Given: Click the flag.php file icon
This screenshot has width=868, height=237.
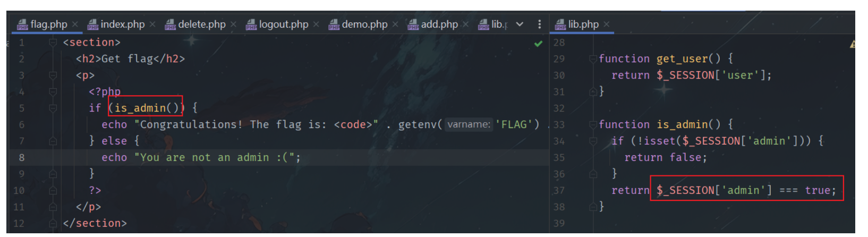Looking at the screenshot, I should click(x=22, y=24).
